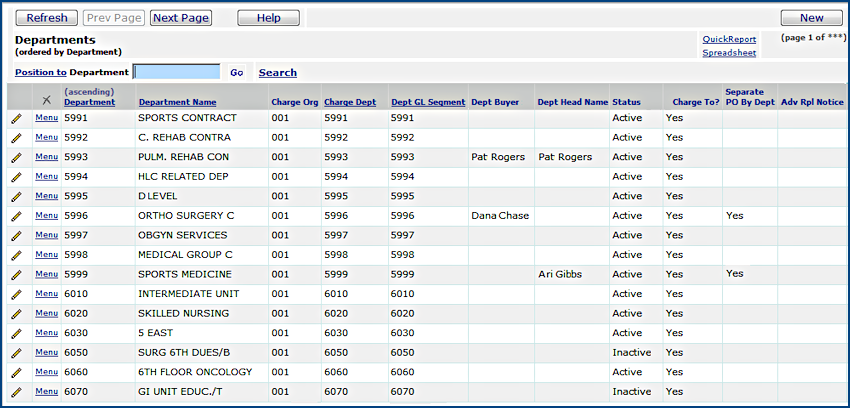
Task: Sort by the Department Name column header
Action: 177,102
